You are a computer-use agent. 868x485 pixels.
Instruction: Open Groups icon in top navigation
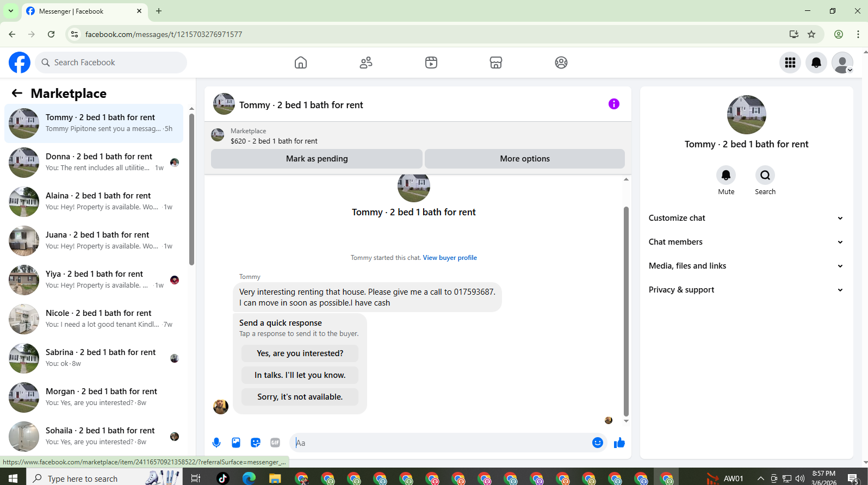tap(561, 63)
